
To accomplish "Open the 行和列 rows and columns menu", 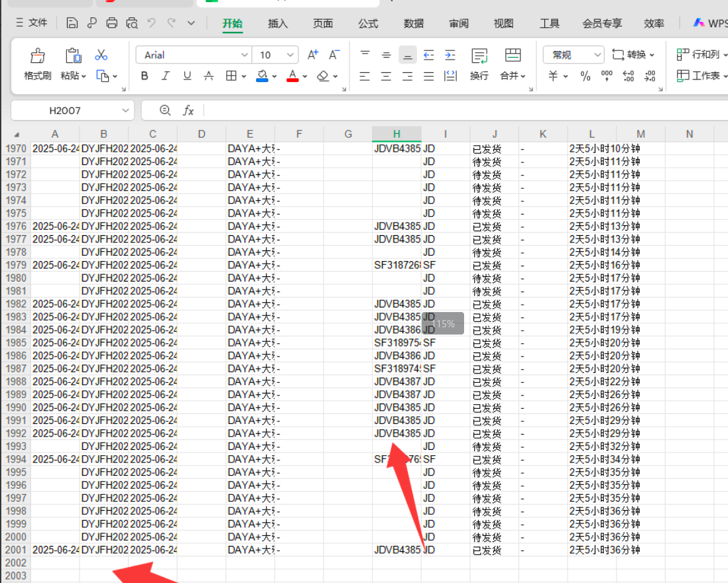I will pos(701,54).
